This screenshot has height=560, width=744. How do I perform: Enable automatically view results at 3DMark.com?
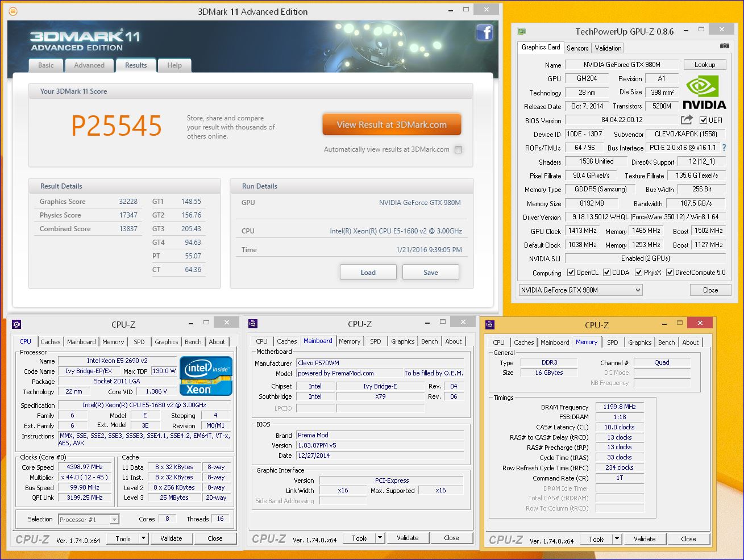458,150
